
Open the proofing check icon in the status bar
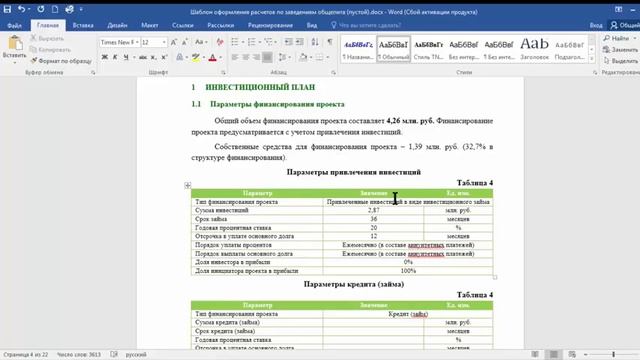coord(114,354)
